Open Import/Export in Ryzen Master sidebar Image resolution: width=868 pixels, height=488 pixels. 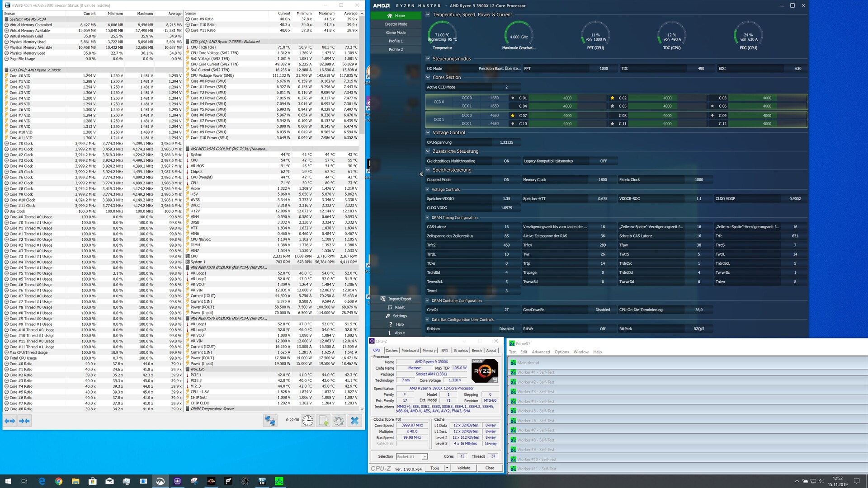tap(396, 299)
